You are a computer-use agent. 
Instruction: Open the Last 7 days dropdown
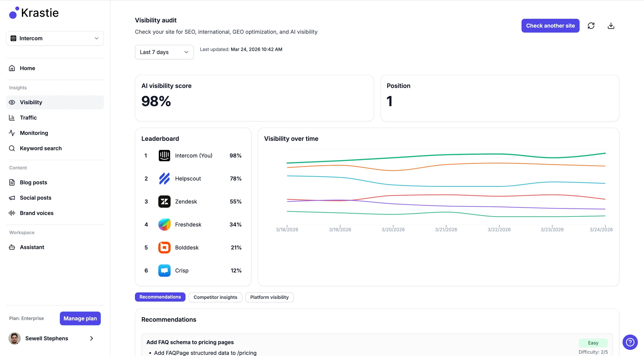click(x=164, y=52)
